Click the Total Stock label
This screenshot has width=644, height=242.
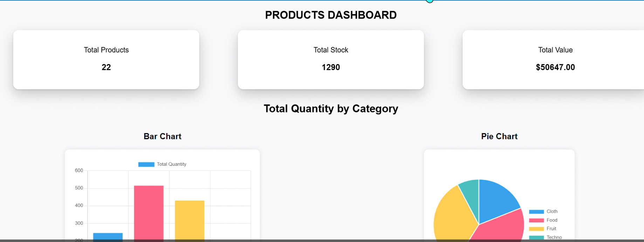point(331,50)
